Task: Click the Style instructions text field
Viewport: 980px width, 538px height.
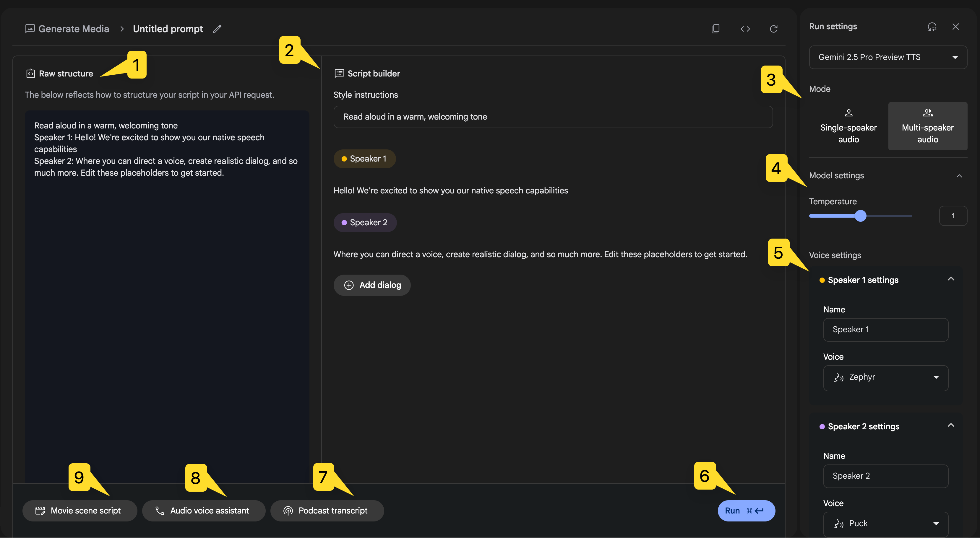Action: click(x=553, y=117)
